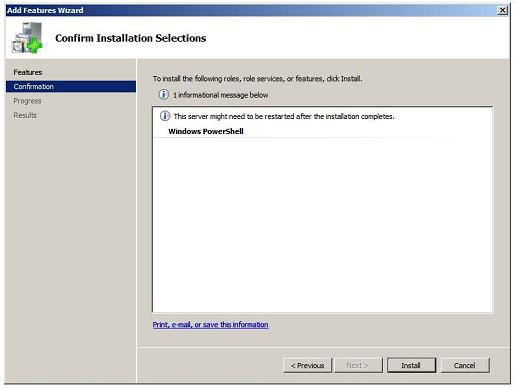Click info icon beside 1 informational message

point(163,95)
